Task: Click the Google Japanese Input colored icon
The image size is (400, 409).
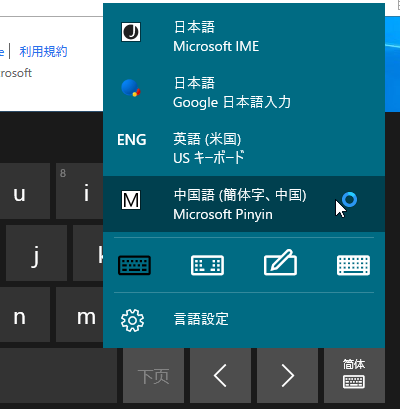Action: (x=131, y=88)
